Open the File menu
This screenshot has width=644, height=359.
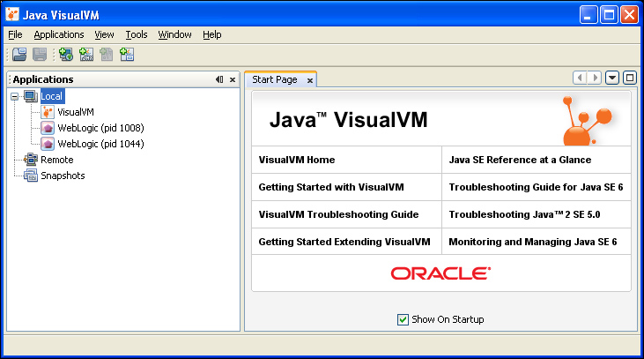(15, 34)
